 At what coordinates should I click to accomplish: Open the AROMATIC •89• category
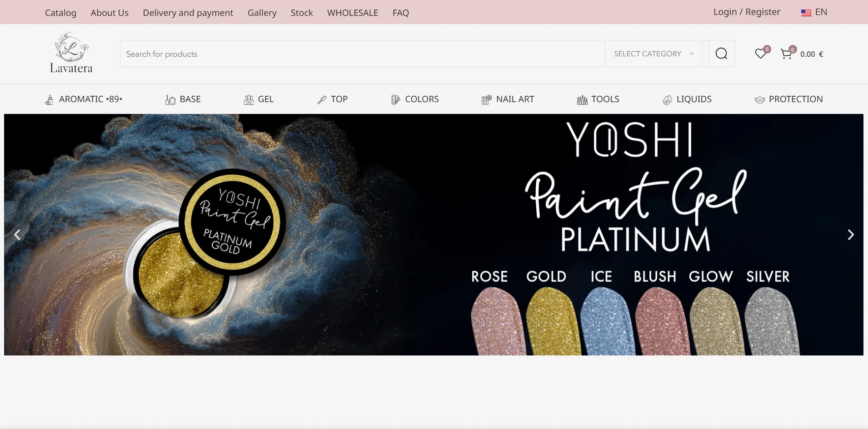pos(90,99)
